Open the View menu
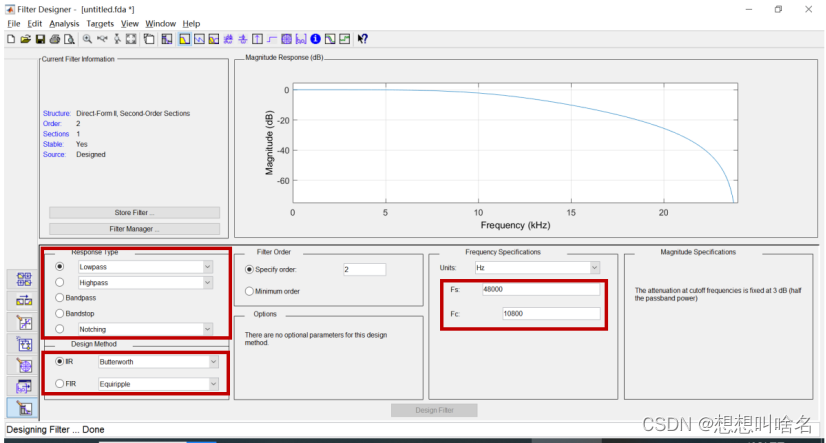Image resolution: width=826 pixels, height=443 pixels. [130, 24]
